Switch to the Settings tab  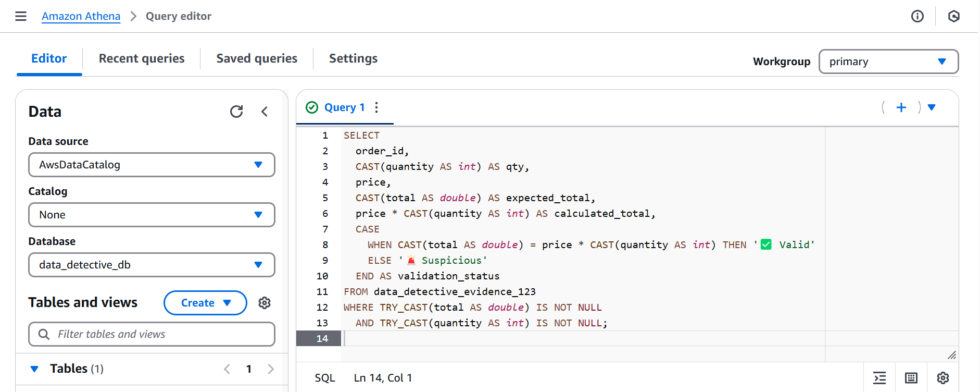point(353,58)
